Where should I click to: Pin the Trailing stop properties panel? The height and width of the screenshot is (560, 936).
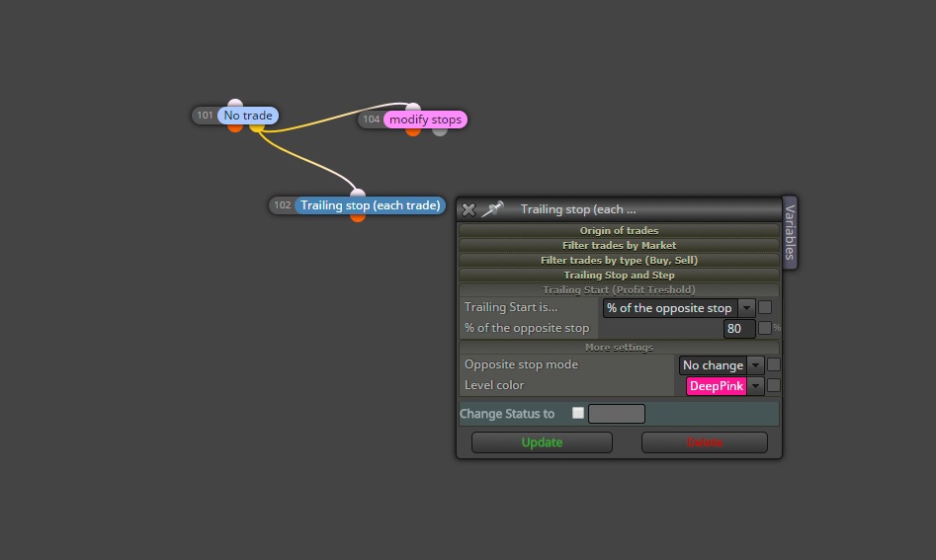pos(493,208)
